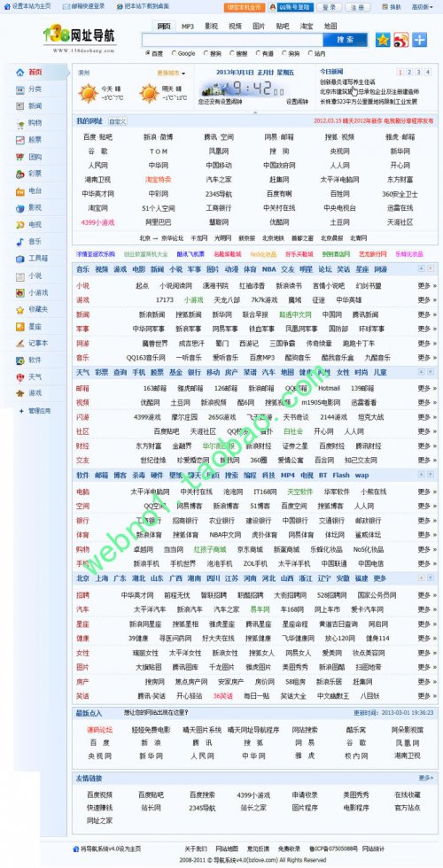
Task: Open 影视 in the left sidebar
Action: pyautogui.click(x=35, y=208)
